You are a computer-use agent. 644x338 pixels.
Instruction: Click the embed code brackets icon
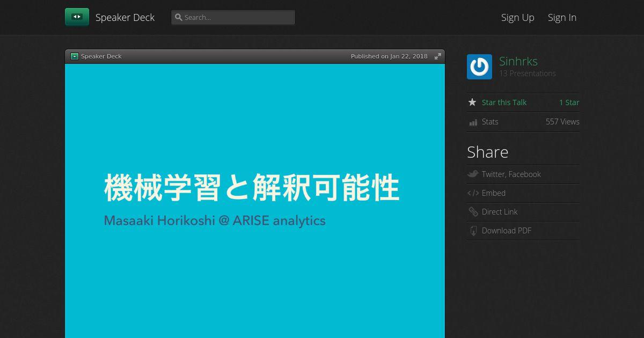pos(473,193)
